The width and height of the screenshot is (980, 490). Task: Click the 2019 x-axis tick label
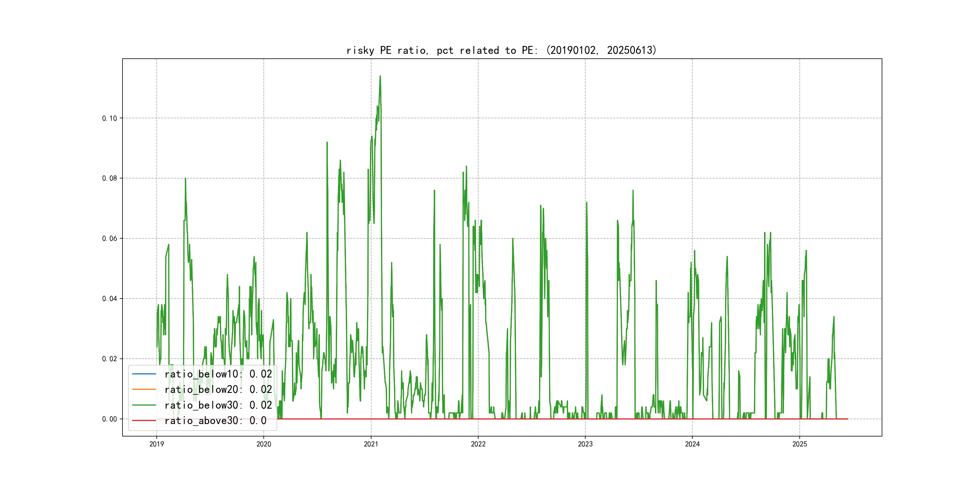(x=156, y=444)
